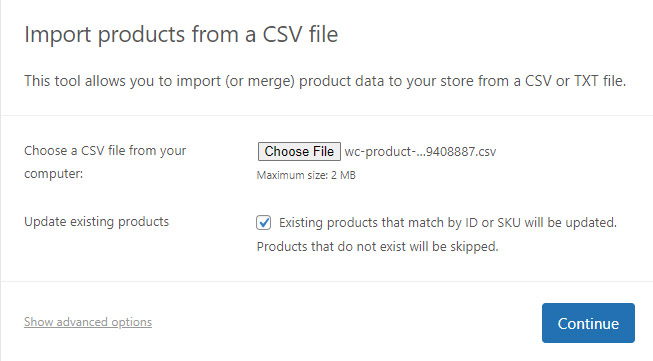Click the 'Choose a CSV file from your' label
The image size is (653, 361).
105,150
